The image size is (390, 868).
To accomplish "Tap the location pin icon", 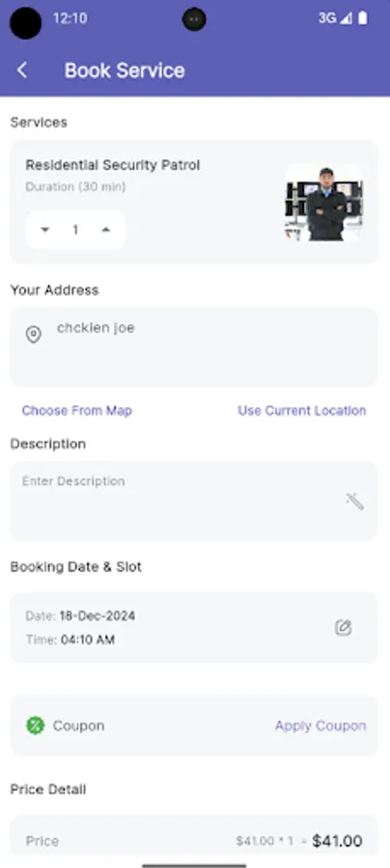I will (x=34, y=335).
